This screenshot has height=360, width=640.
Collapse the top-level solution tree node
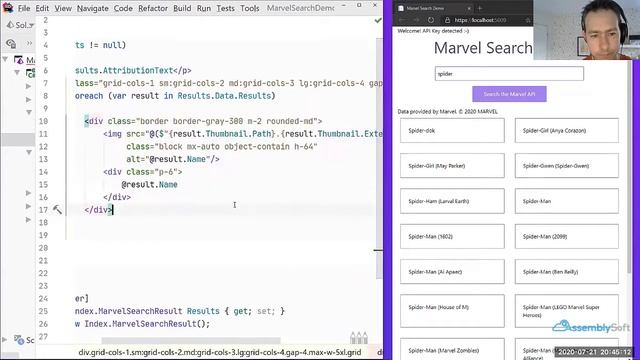5,60
